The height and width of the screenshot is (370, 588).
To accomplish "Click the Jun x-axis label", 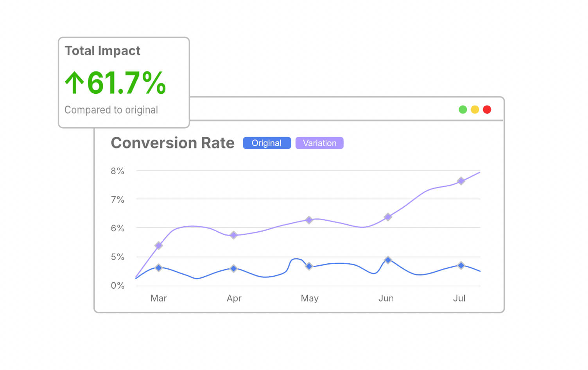I will point(386,299).
